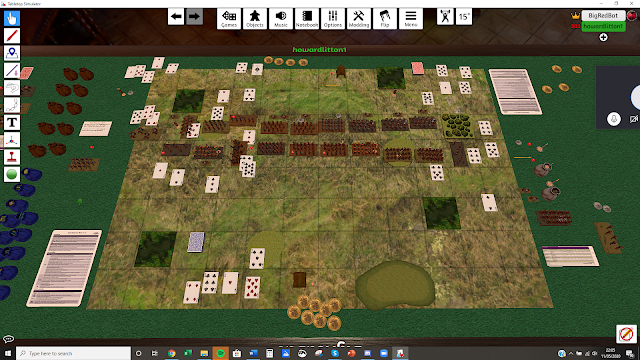Select the Text tool
The width and height of the screenshot is (640, 360).
(12, 122)
